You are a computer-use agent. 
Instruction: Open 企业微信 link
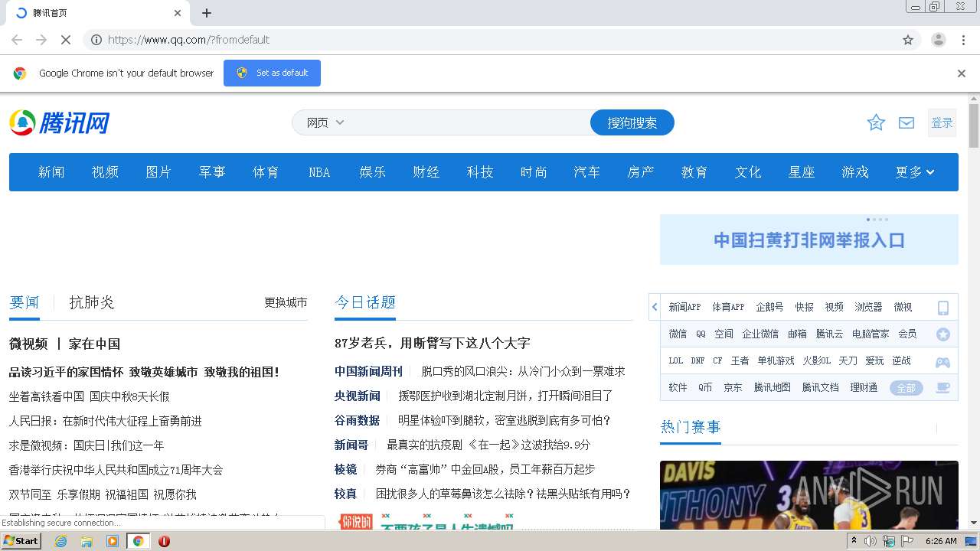point(760,334)
